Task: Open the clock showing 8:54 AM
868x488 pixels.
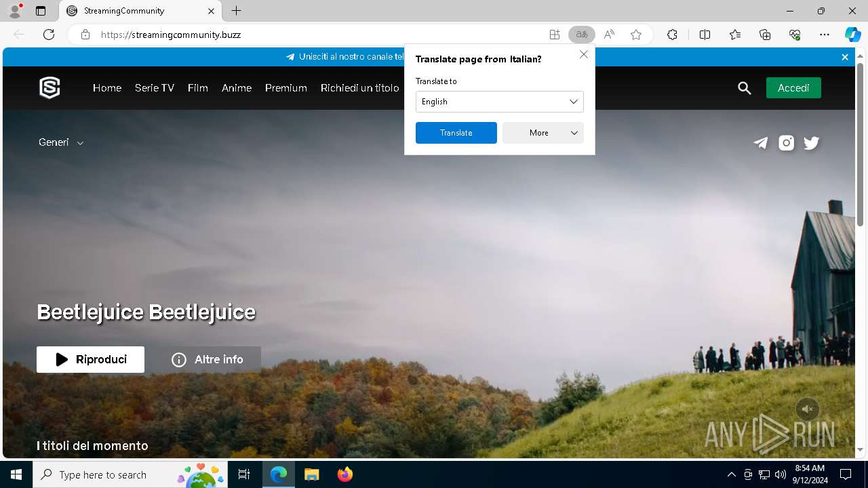Action: (x=810, y=474)
